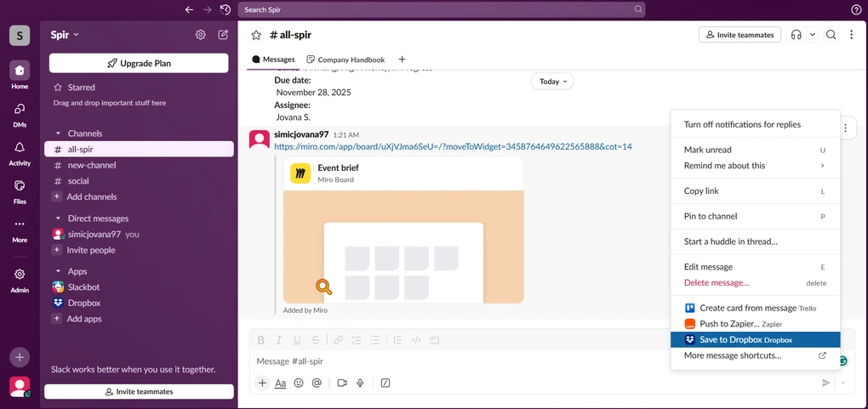The height and width of the screenshot is (409, 868).
Task: Click Invite teammates button in header
Action: click(740, 35)
